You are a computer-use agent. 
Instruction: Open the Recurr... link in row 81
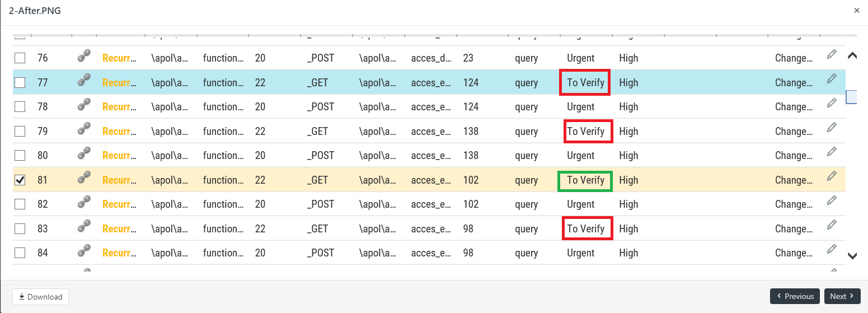pos(119,180)
